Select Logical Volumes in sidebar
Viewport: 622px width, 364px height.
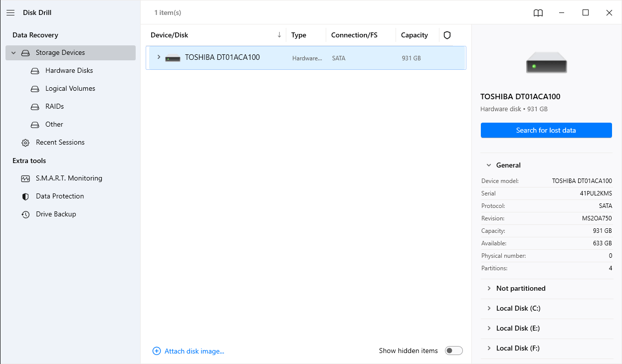click(70, 89)
